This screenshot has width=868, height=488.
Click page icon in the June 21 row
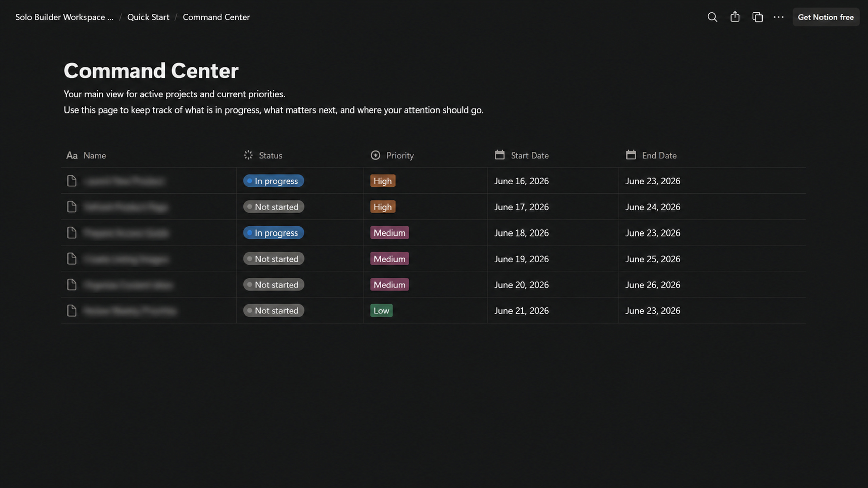tap(72, 310)
